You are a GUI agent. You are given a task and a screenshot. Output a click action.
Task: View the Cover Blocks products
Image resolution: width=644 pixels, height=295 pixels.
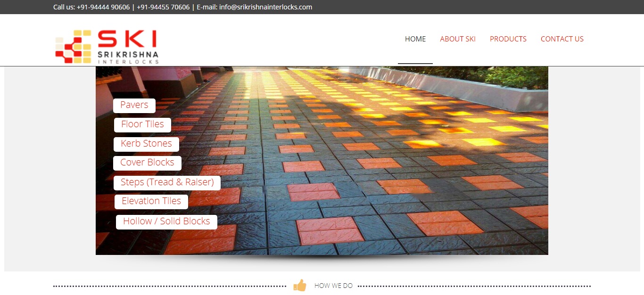[x=147, y=163]
